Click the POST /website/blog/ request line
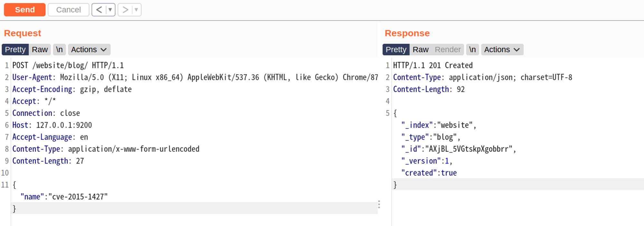This screenshot has height=226, width=644. (x=68, y=65)
